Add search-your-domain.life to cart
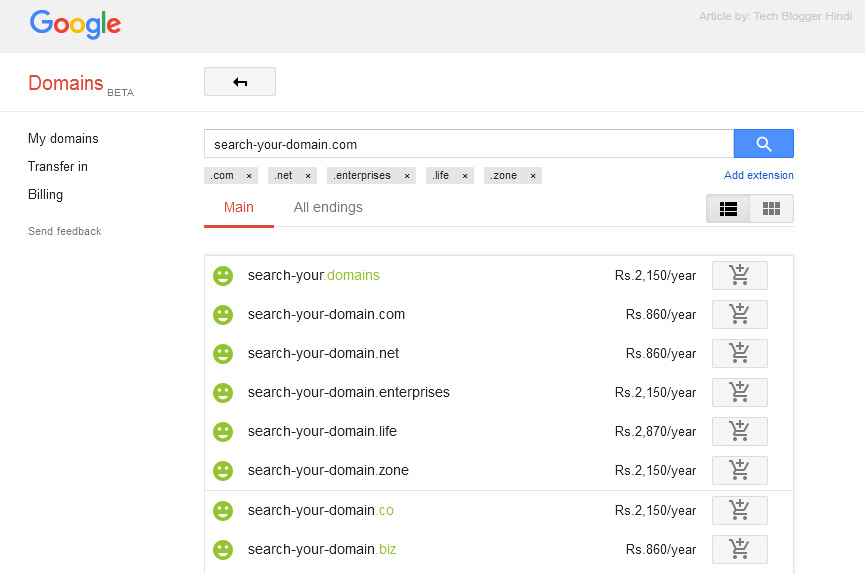865x574 pixels. pos(740,432)
